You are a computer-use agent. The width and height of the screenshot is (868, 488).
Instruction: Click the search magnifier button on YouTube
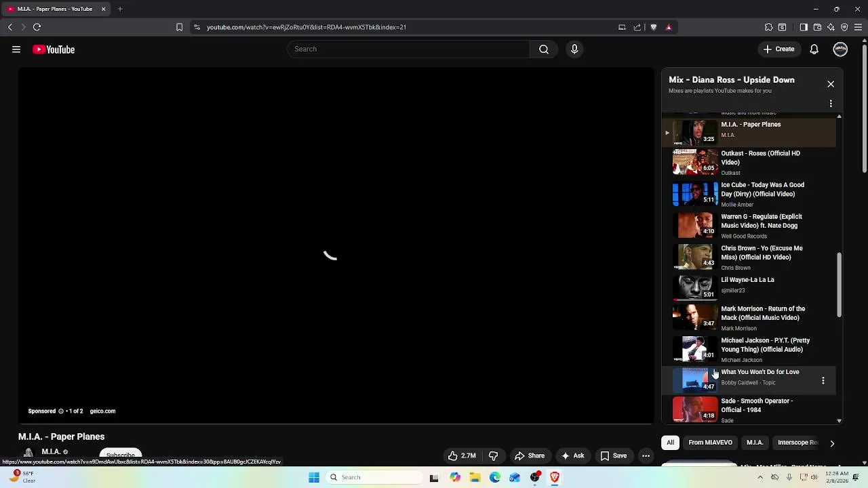544,49
